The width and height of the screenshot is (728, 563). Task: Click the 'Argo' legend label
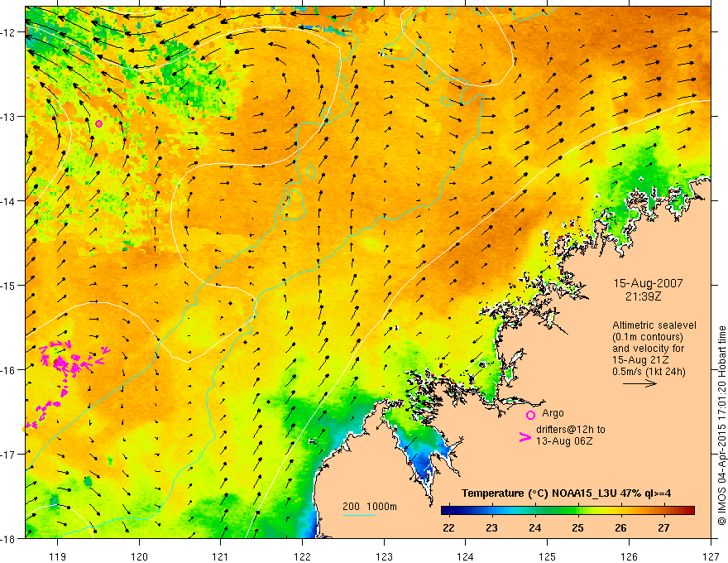(x=553, y=413)
